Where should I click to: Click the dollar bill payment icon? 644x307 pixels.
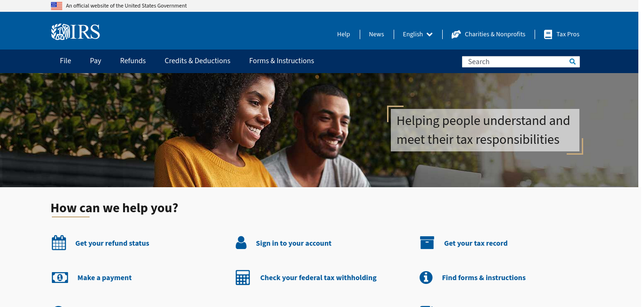[x=60, y=277]
